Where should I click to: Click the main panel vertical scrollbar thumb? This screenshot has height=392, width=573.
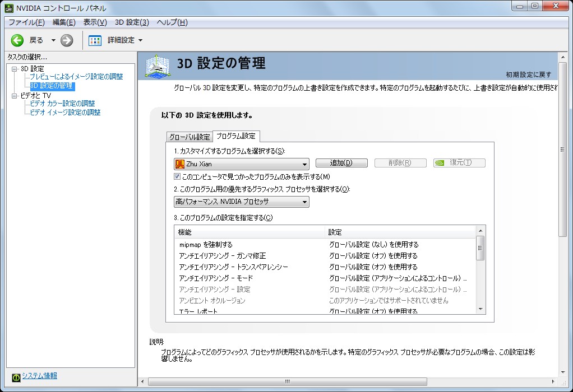(563, 150)
